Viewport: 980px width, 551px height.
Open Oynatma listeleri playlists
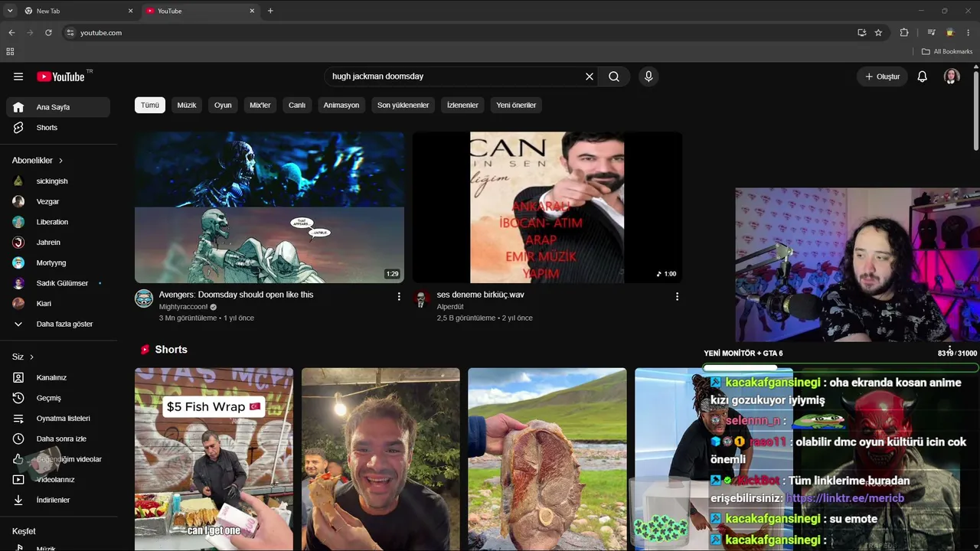[x=58, y=419]
